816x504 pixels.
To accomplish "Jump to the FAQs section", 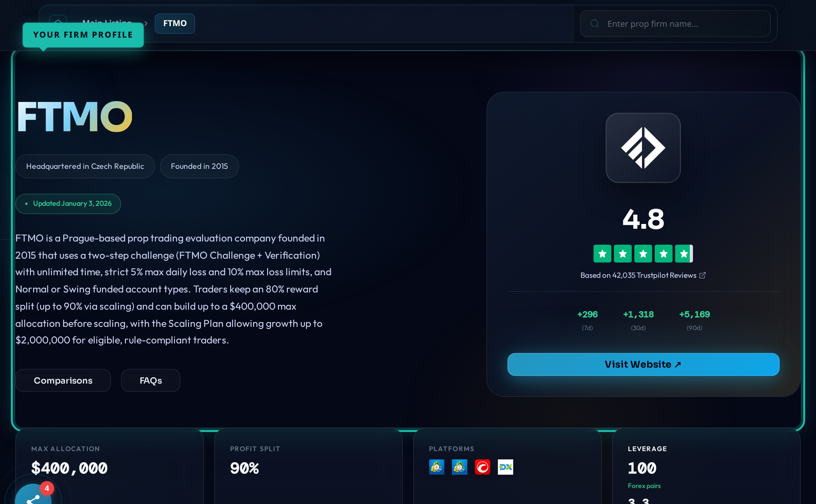I will [x=151, y=380].
